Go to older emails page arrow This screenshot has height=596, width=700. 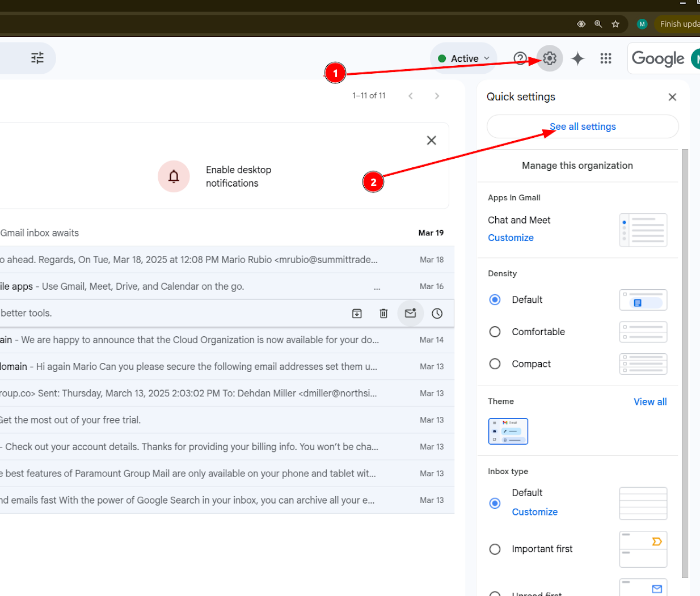click(x=437, y=96)
